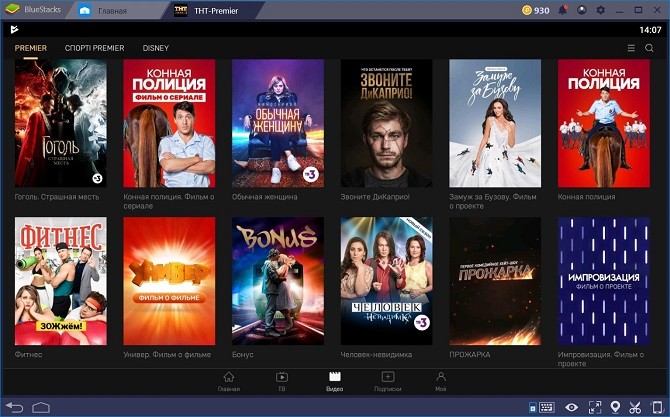Click the BlueStacks logo in title bar
This screenshot has width=670, height=417.
(x=13, y=9)
